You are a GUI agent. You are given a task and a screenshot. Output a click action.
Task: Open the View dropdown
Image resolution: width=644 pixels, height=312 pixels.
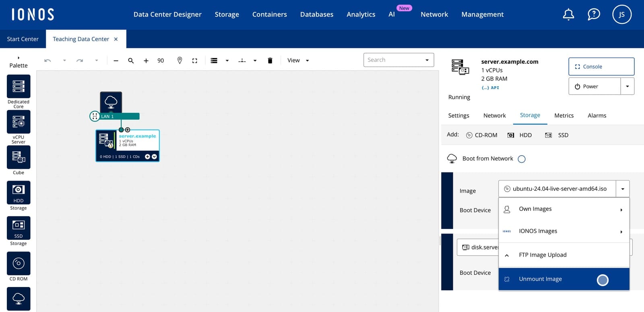coord(298,60)
